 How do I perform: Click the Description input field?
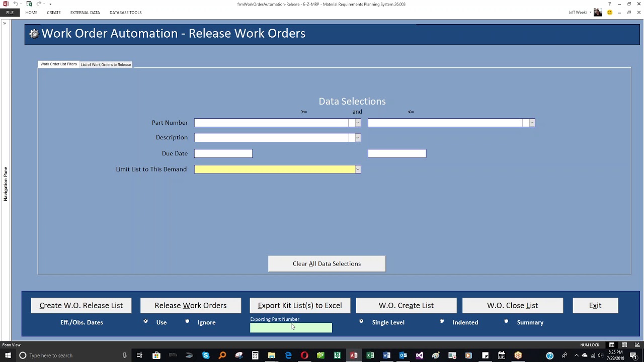pyautogui.click(x=272, y=138)
